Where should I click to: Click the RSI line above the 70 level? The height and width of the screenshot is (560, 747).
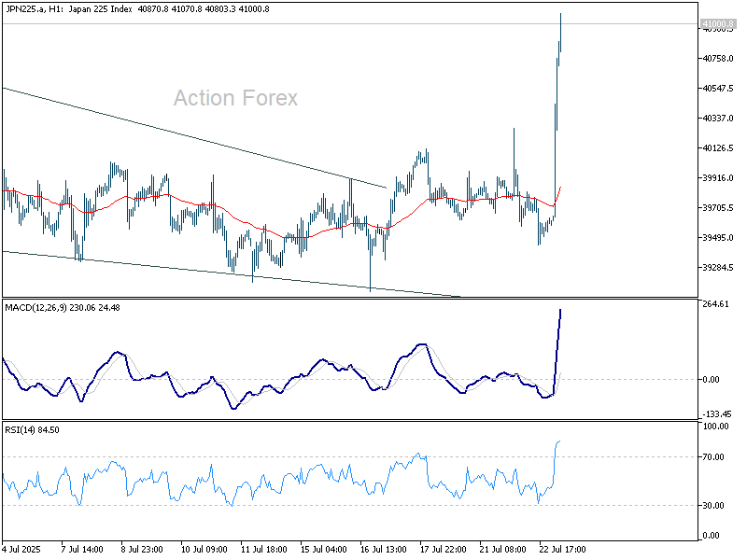pyautogui.click(x=557, y=443)
